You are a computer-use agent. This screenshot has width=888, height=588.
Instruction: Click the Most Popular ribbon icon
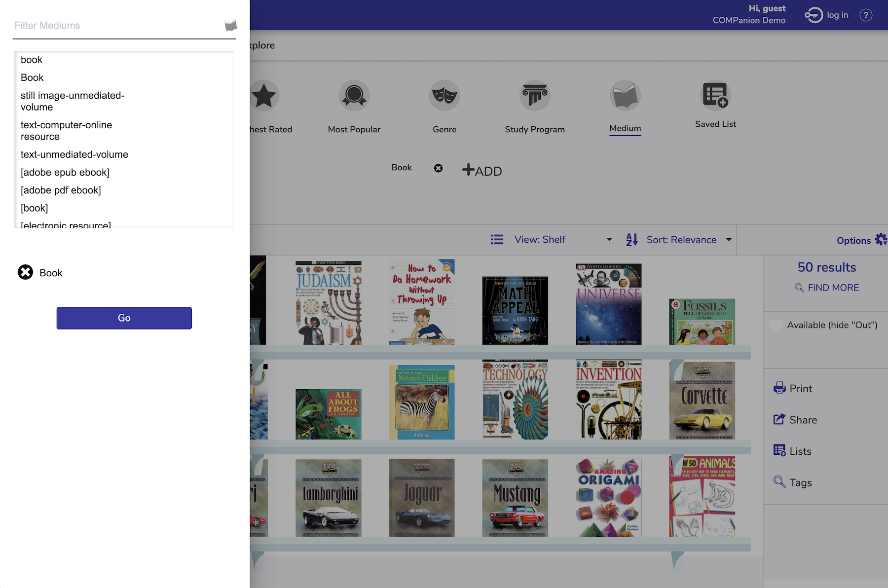pyautogui.click(x=354, y=95)
